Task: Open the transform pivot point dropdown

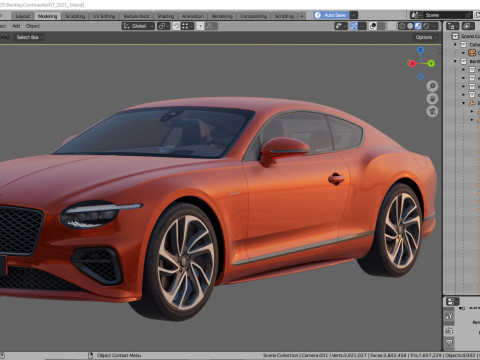Action: pos(163,26)
